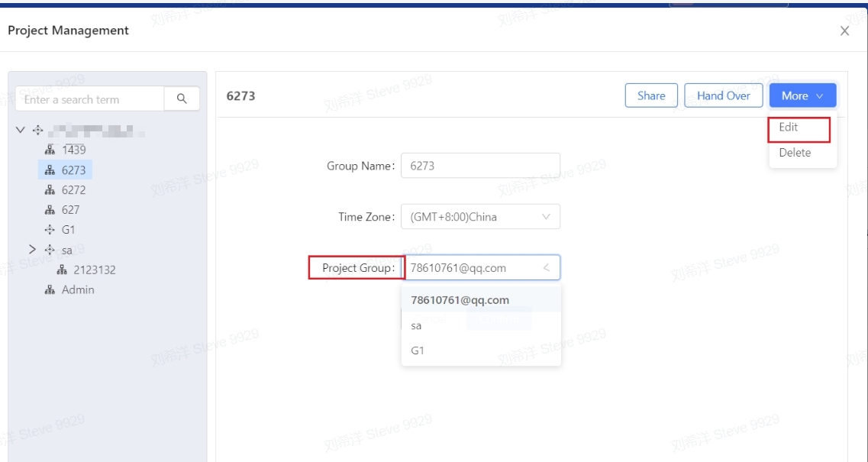Select the 1439 project tree item
Screen dimensions: 868x462
coord(73,150)
